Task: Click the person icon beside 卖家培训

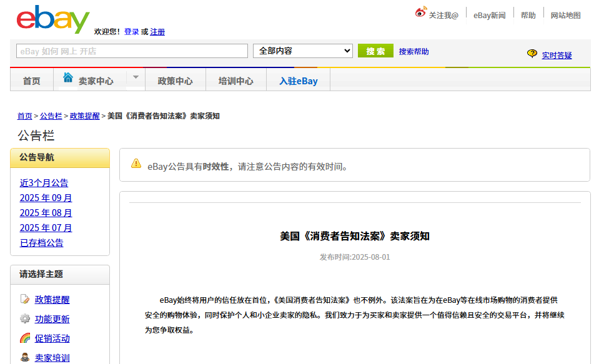Action: pos(24,357)
